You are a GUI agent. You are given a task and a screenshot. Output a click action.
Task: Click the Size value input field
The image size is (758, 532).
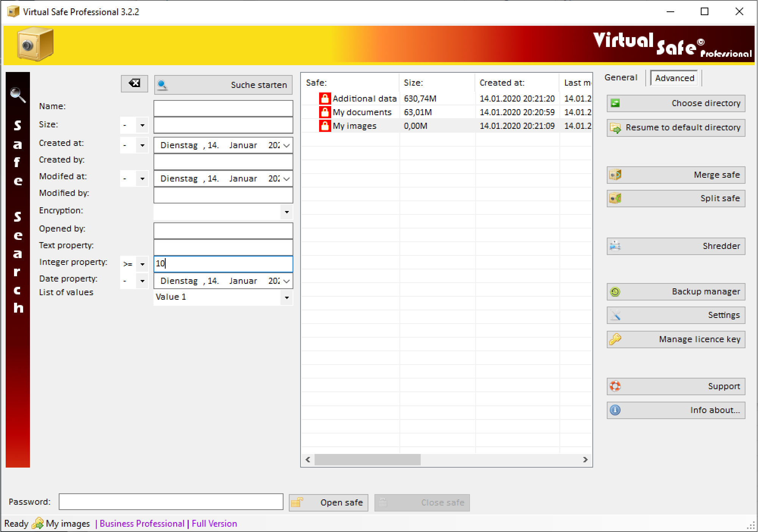[223, 125]
